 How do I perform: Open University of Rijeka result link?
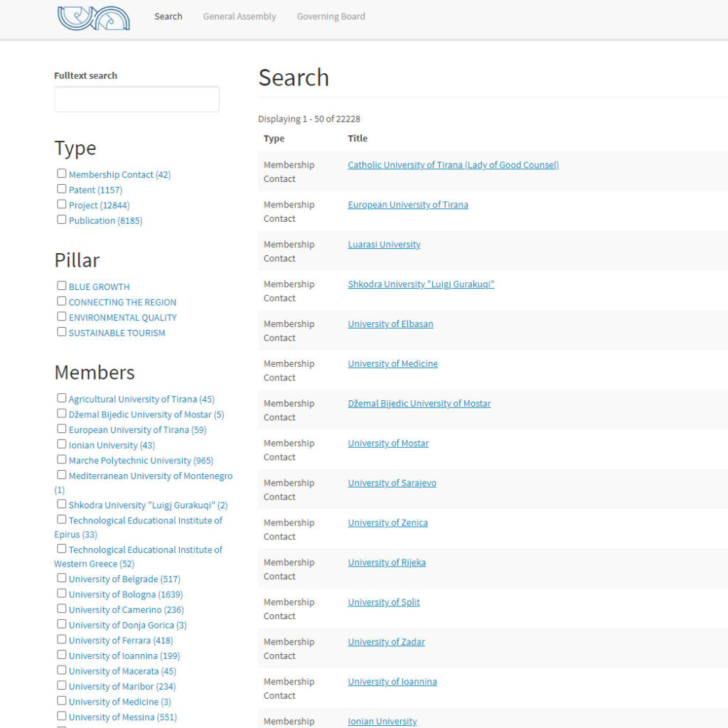coord(387,562)
